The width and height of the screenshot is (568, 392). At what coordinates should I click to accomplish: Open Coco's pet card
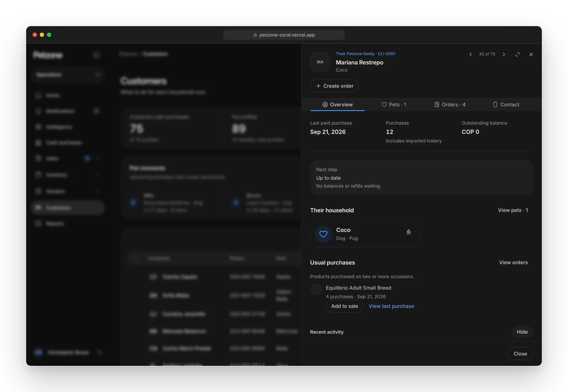365,234
